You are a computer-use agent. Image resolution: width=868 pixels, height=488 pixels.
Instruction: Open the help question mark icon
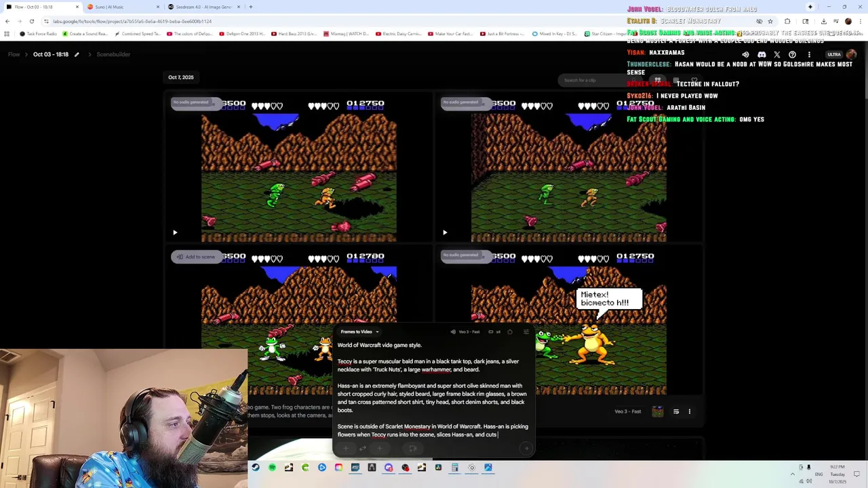tap(792, 54)
